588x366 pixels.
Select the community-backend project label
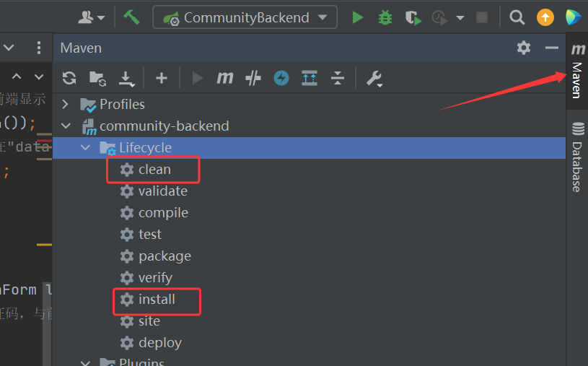[x=164, y=126]
